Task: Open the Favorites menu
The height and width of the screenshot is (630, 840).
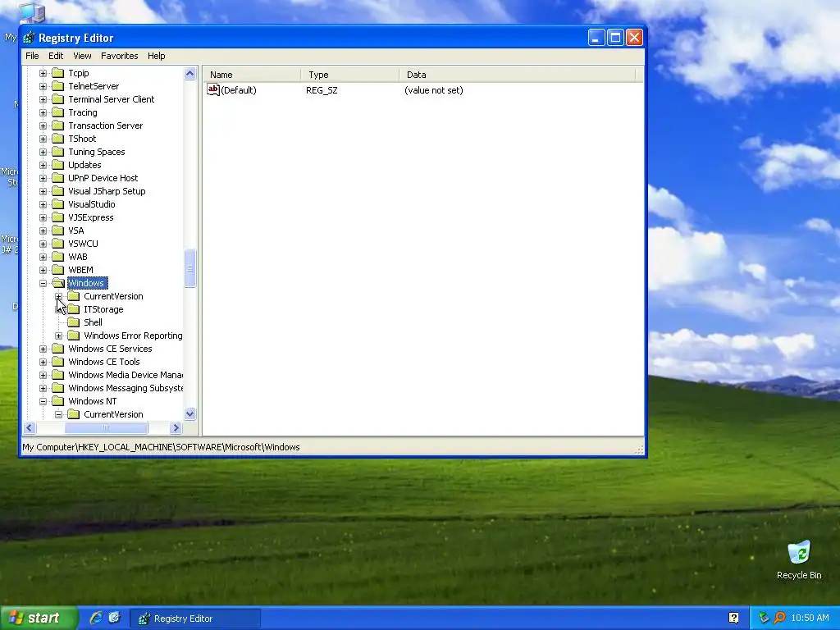Action: 119,56
